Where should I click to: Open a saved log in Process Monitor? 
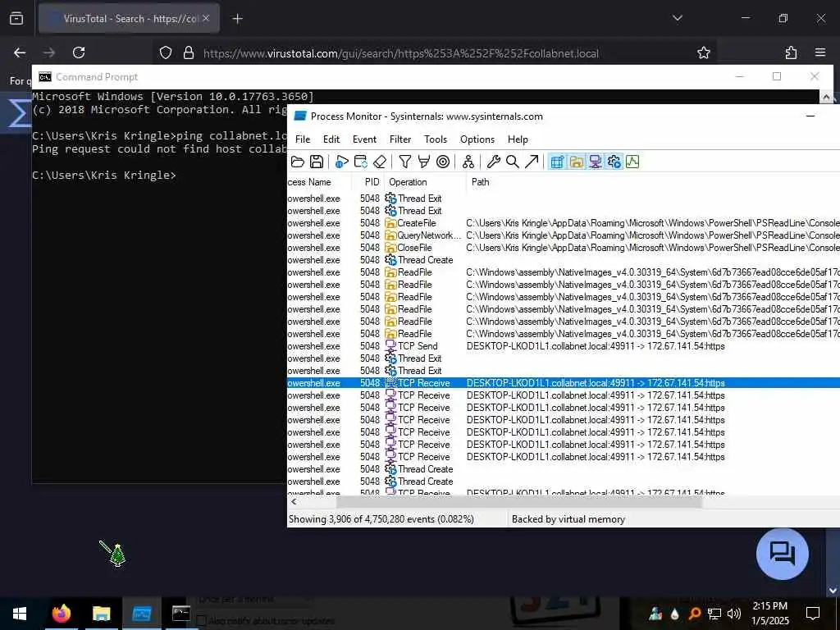pyautogui.click(x=298, y=162)
